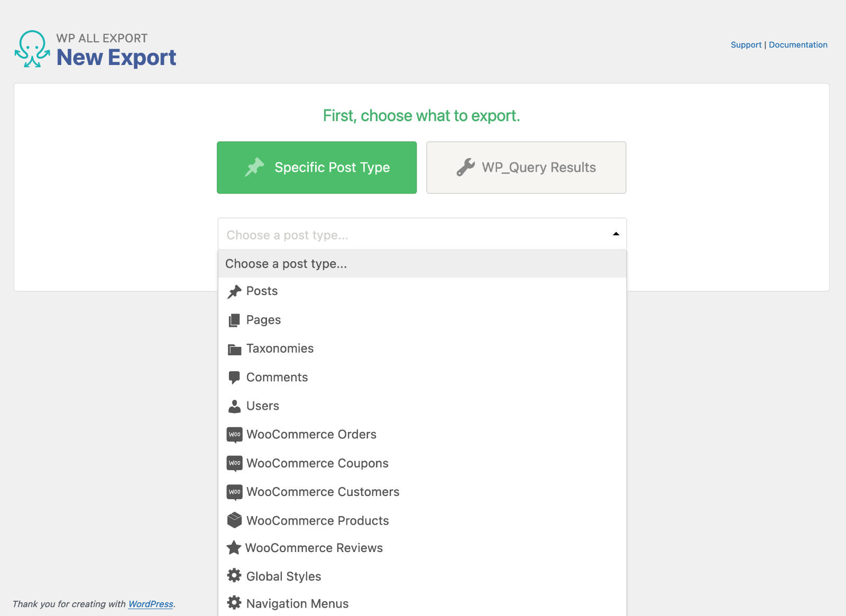This screenshot has height=616, width=846.
Task: Pick Global Styles option
Action: point(422,576)
